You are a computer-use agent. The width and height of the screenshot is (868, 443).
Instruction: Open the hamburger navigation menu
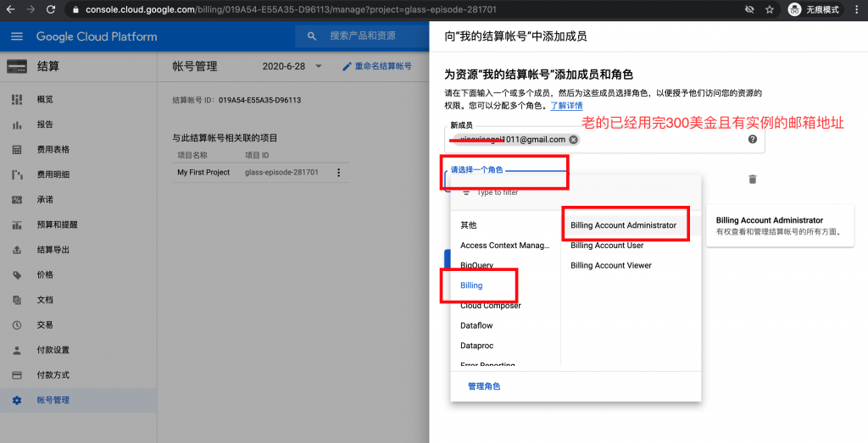[17, 36]
